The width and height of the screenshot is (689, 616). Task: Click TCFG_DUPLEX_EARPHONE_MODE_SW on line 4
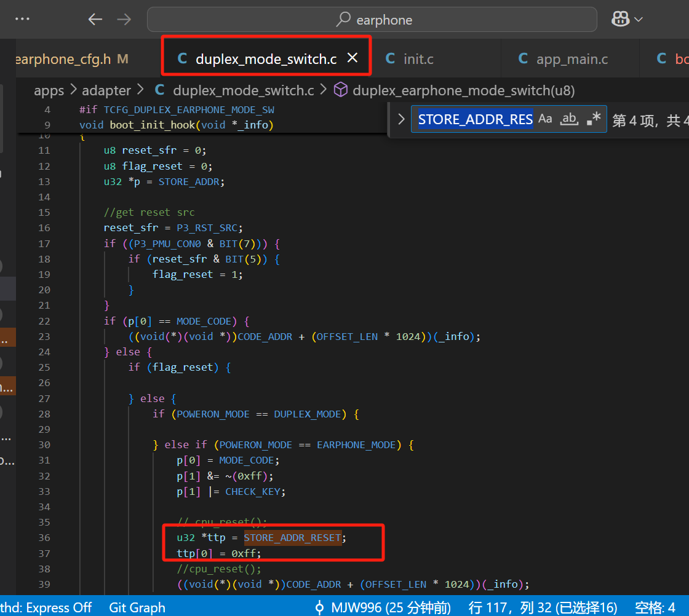(x=189, y=109)
